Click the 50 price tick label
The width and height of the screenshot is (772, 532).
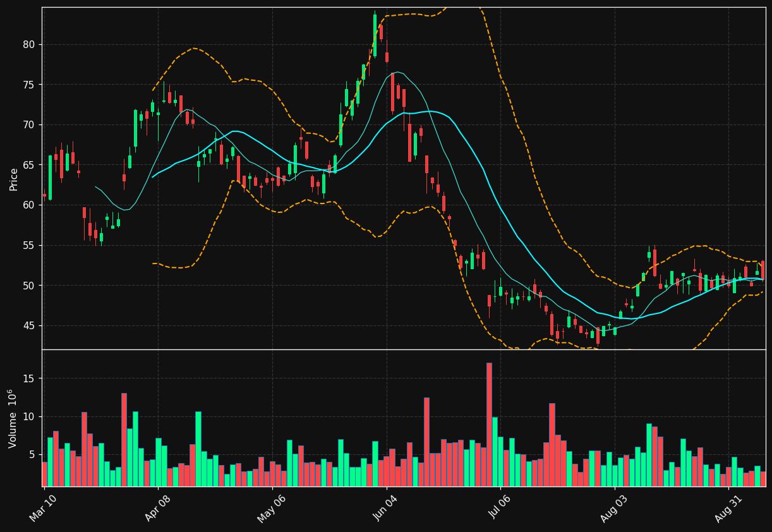coord(30,286)
